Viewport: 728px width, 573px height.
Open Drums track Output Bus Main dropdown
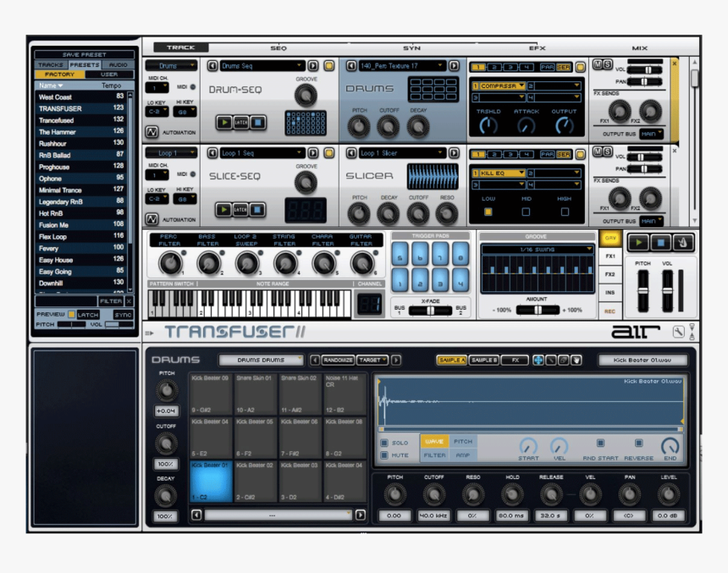pyautogui.click(x=651, y=134)
